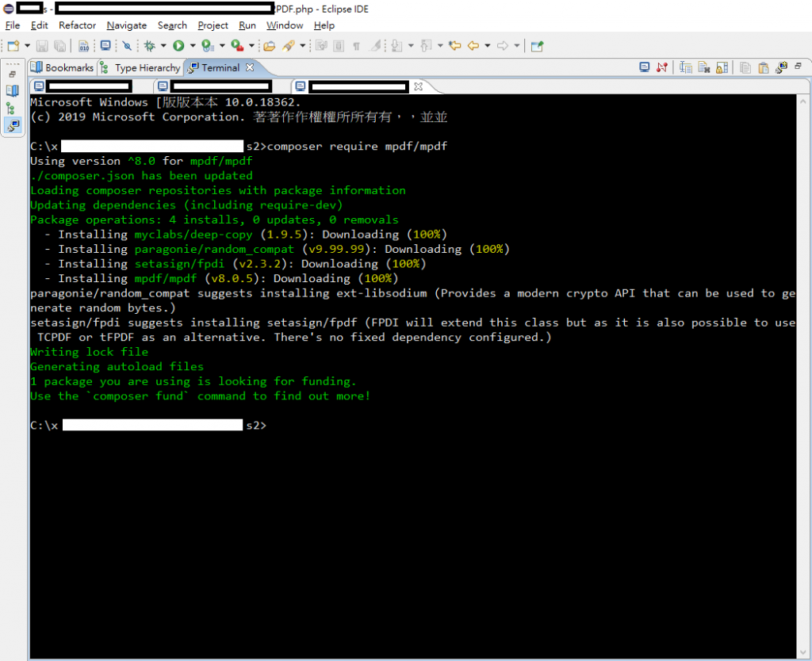Viewport: 812px width, 661px height.
Task: Click the Open Terminal icon in main toolbar
Action: coord(105,46)
